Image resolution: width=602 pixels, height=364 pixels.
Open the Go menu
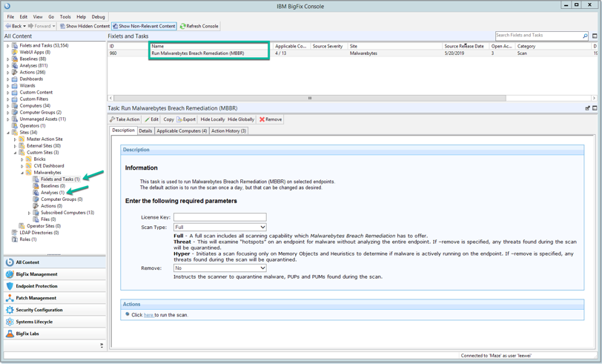51,17
